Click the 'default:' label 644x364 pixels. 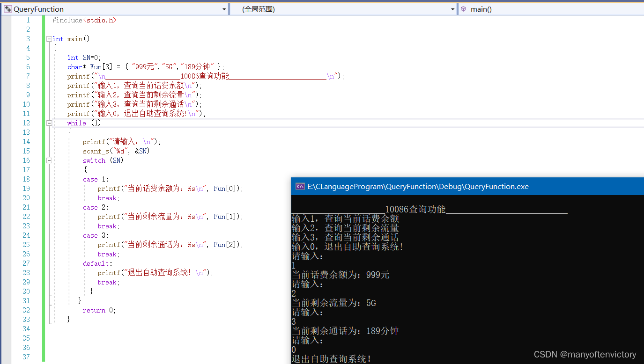click(97, 263)
